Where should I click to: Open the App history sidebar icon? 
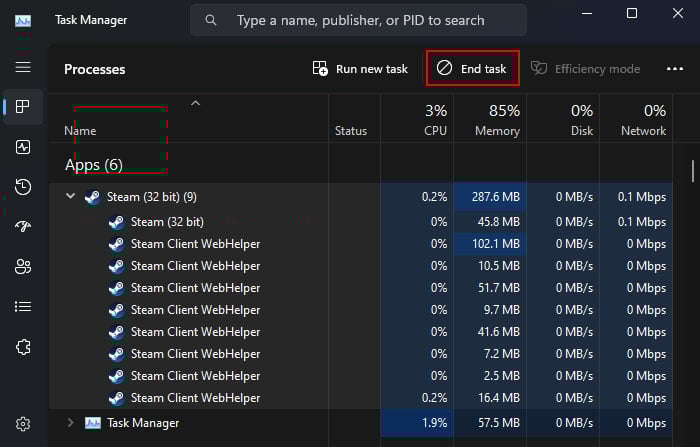[x=23, y=187]
